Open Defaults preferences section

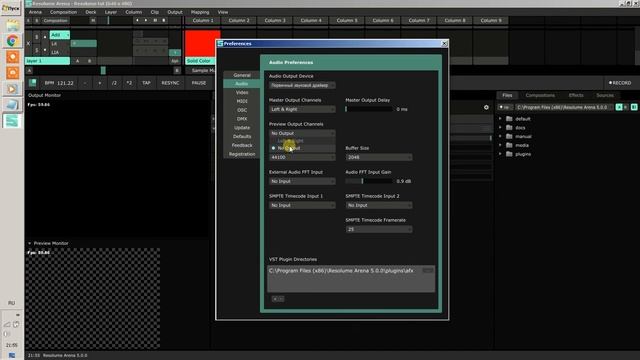tap(242, 136)
